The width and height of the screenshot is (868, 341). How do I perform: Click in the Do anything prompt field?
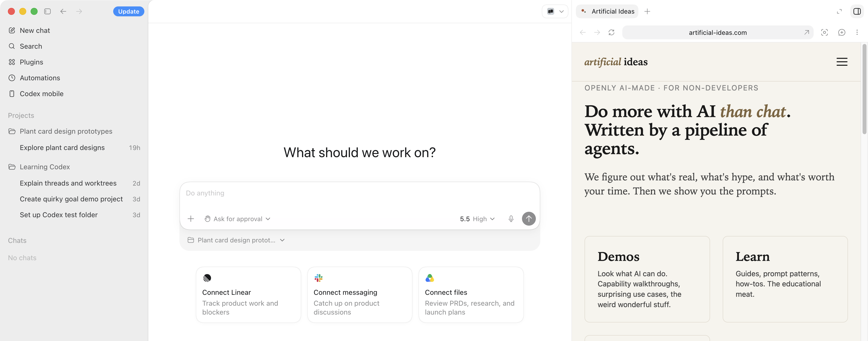click(x=360, y=193)
